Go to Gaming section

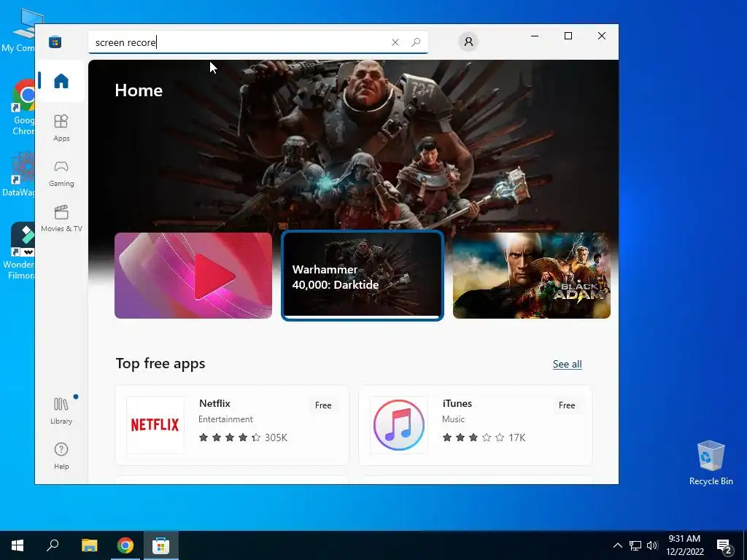tap(61, 174)
